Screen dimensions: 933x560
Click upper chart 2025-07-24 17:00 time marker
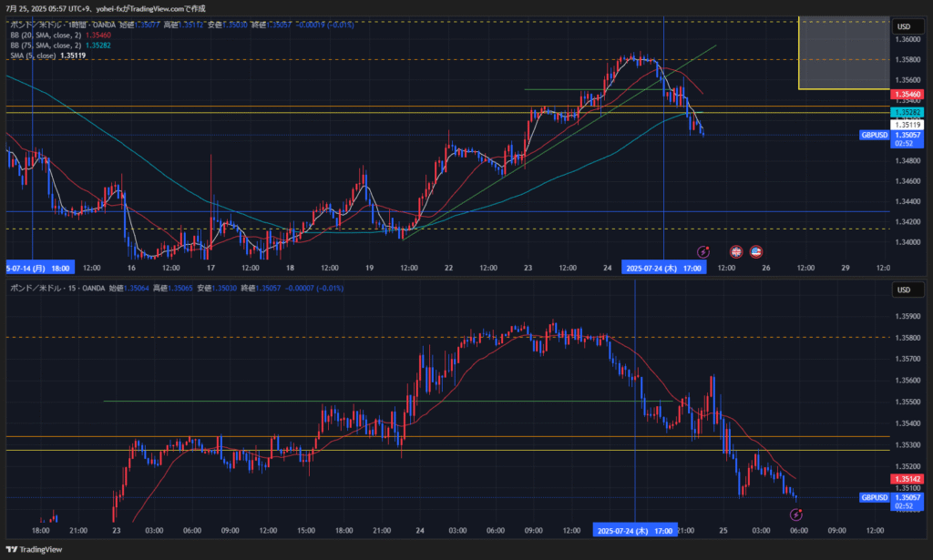(x=663, y=268)
